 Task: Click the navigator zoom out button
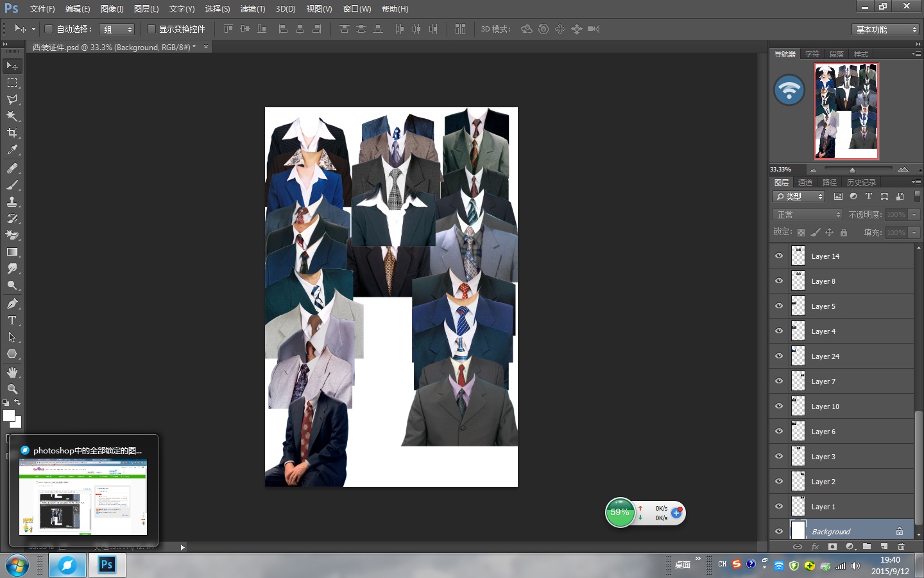pyautogui.click(x=813, y=170)
